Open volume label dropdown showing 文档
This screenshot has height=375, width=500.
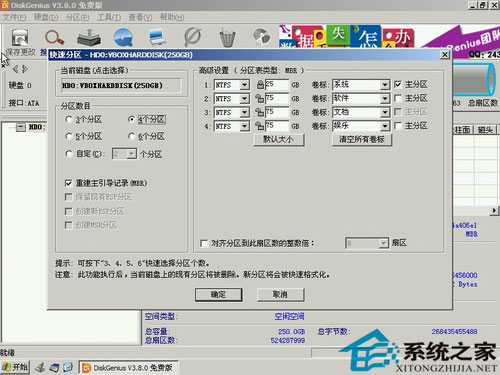(x=385, y=112)
